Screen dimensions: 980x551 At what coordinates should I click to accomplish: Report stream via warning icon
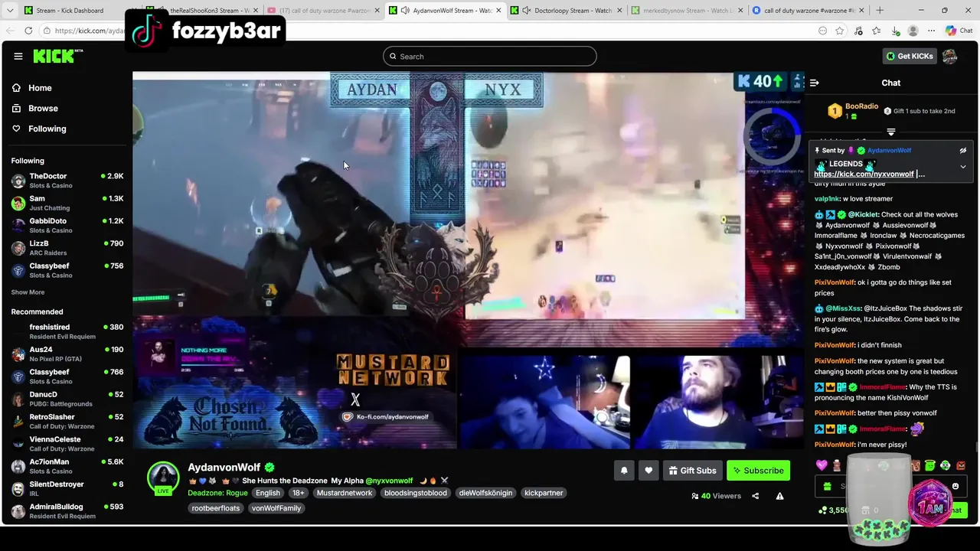coord(779,496)
